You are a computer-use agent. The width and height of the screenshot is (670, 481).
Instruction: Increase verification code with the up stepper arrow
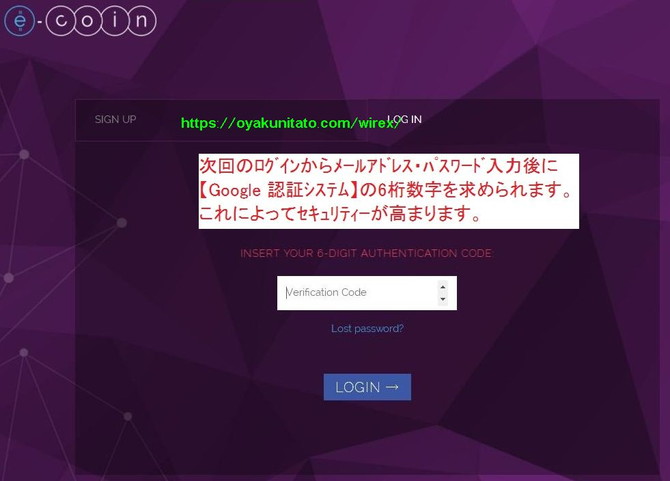tap(443, 287)
